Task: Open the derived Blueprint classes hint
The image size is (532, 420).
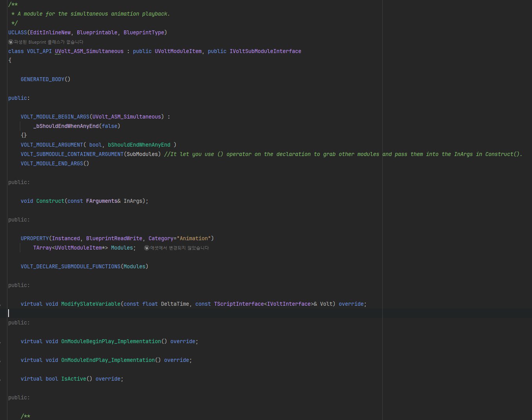Action: tap(48, 42)
